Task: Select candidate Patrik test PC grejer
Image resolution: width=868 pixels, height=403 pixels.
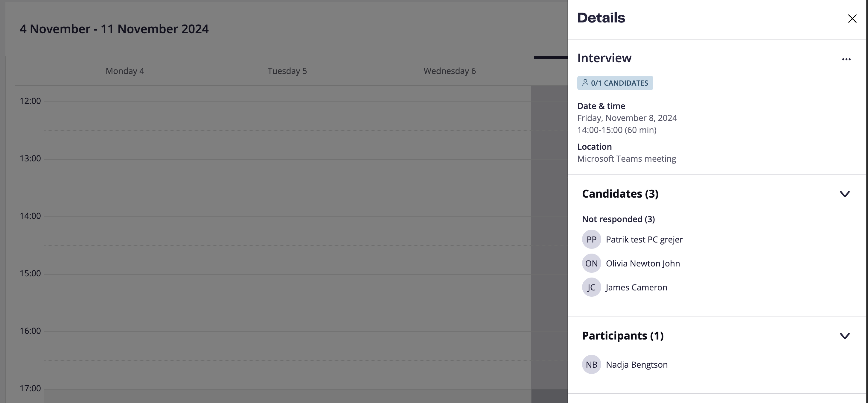Action: [644, 240]
